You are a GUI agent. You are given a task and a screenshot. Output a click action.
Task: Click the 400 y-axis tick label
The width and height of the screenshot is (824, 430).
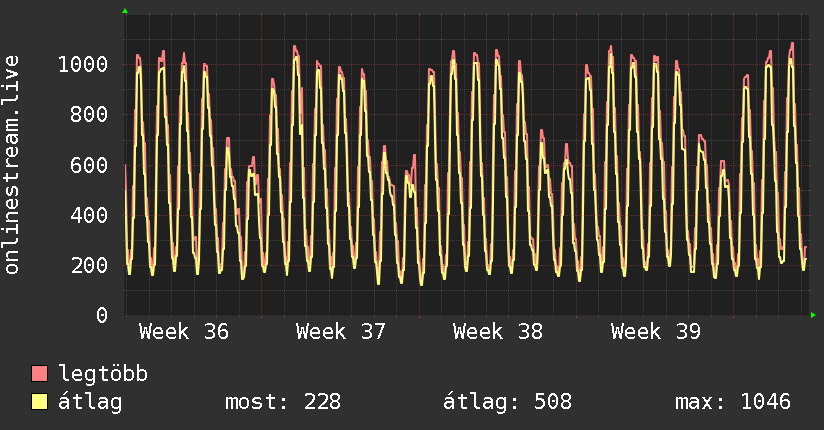point(89,215)
